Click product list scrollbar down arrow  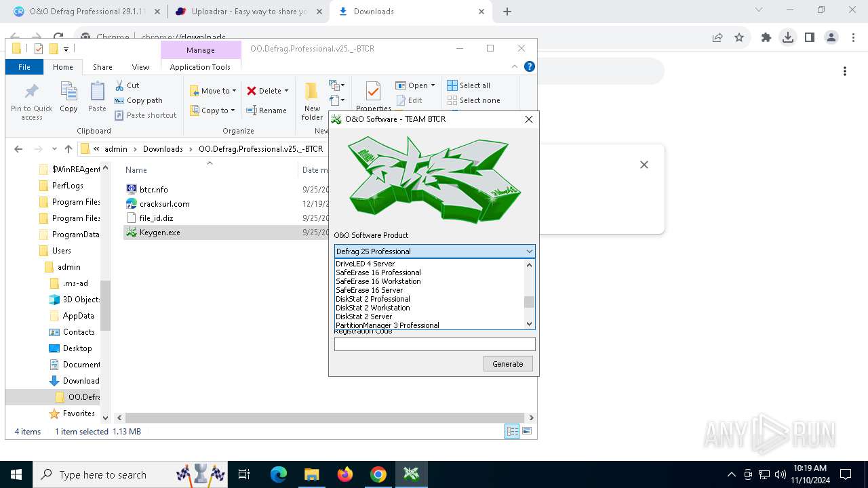[530, 324]
